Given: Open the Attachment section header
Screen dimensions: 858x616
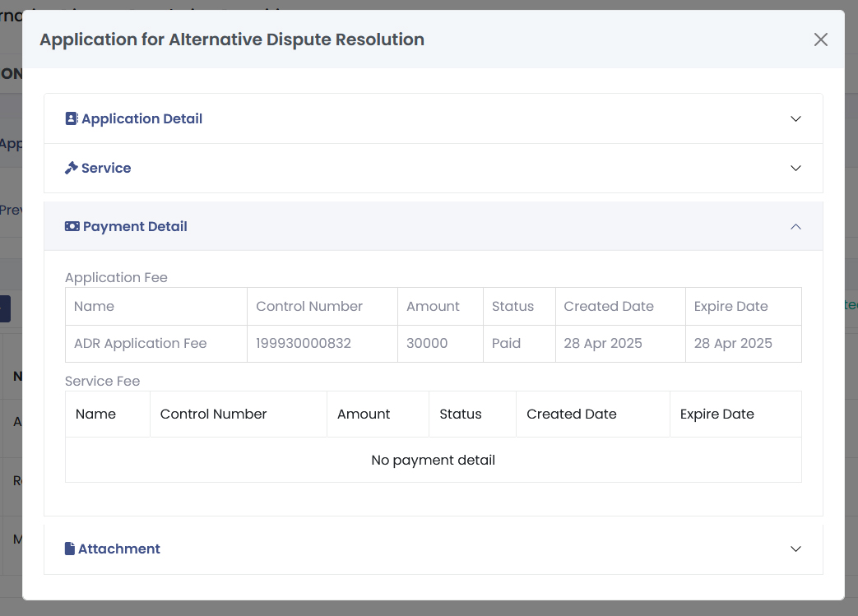Looking at the screenshot, I should click(x=119, y=549).
